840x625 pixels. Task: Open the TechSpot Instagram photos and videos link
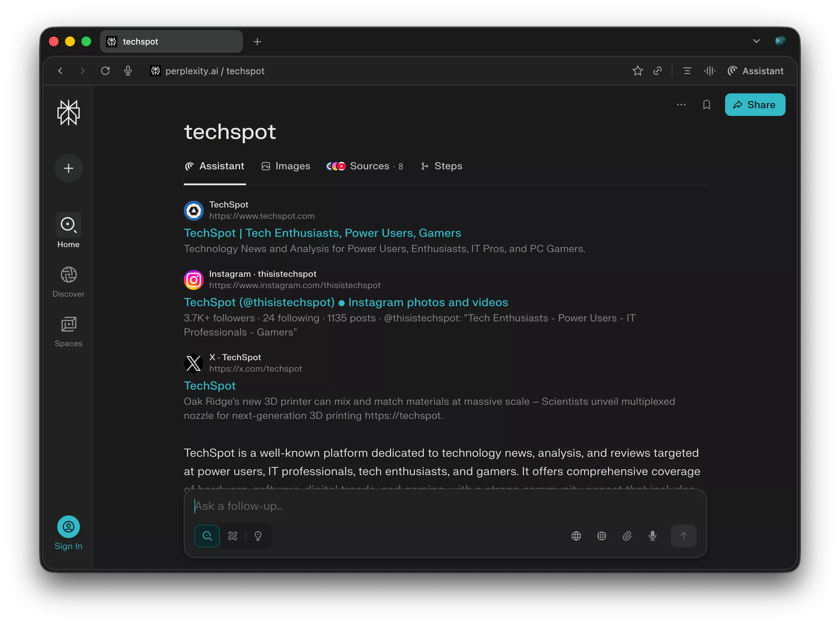pyautogui.click(x=346, y=302)
